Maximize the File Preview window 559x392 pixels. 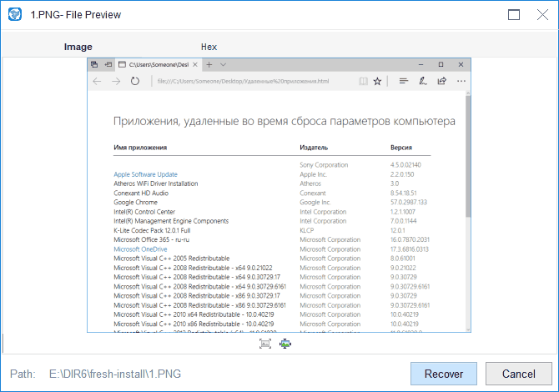coord(514,15)
